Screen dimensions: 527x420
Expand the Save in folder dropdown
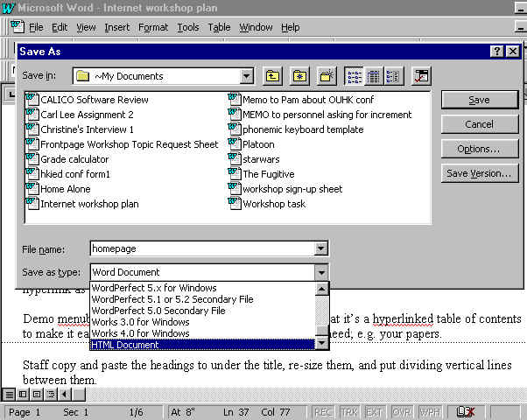247,76
